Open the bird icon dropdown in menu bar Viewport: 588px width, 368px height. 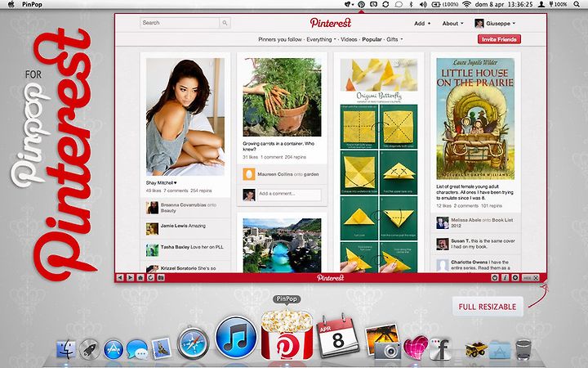[x=350, y=5]
